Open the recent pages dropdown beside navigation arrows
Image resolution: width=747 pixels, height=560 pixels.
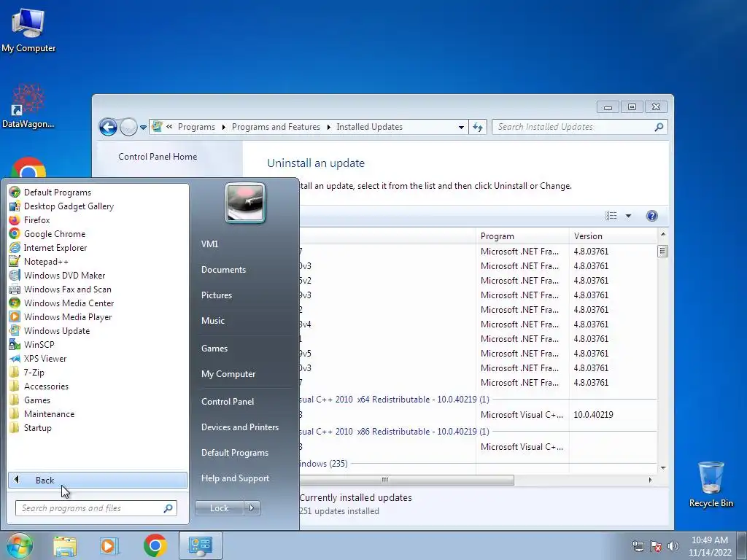click(x=143, y=127)
